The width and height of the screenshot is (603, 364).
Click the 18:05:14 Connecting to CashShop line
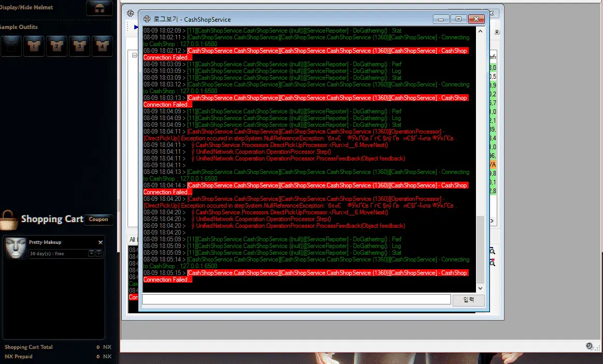306,263
